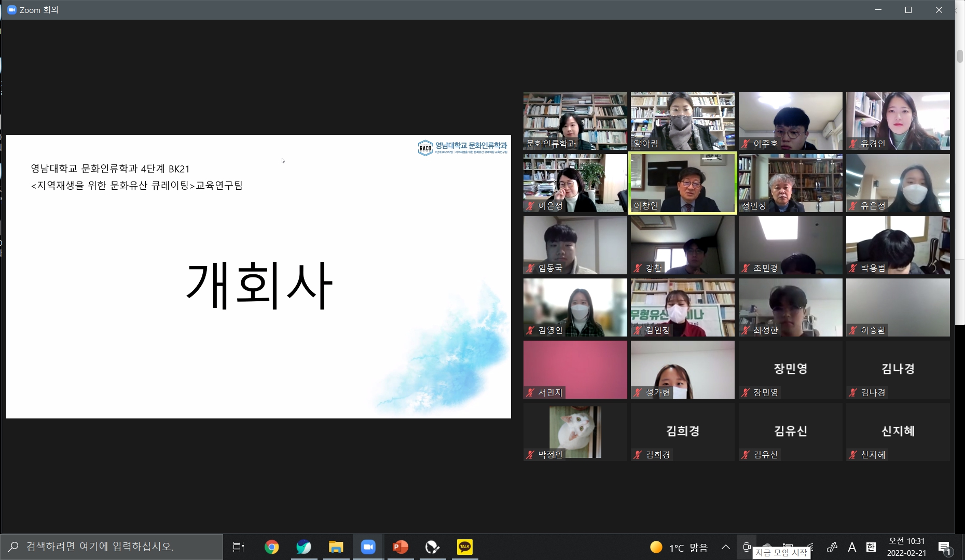Click muted mic icon on 서민지
The height and width of the screenshot is (560, 965).
[530, 393]
